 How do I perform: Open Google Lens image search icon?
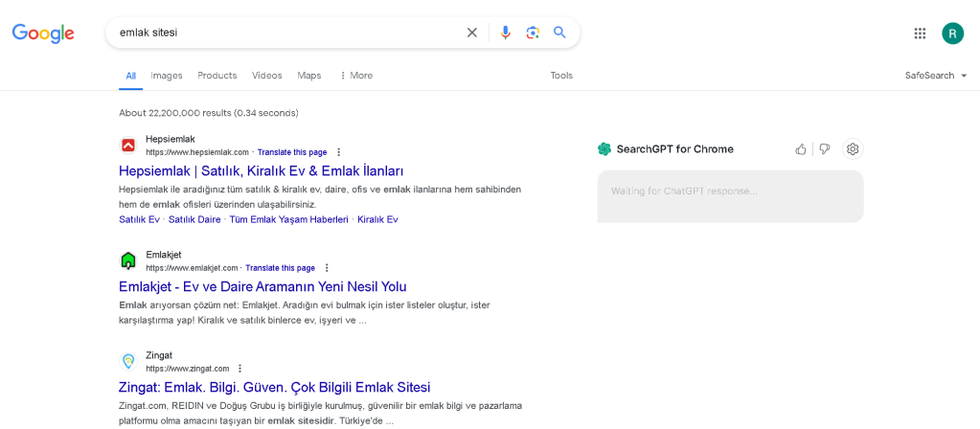tap(533, 33)
